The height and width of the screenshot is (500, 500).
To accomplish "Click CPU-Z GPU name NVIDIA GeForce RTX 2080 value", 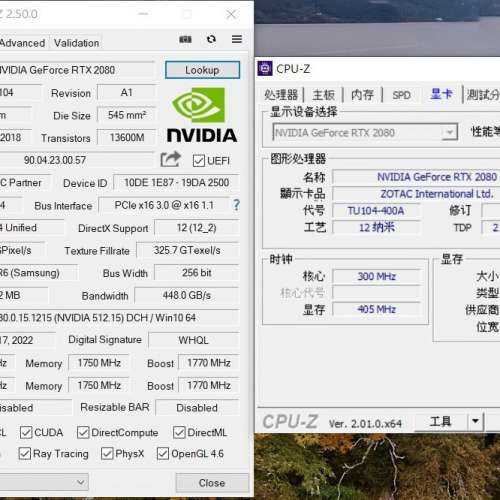I will 437,177.
